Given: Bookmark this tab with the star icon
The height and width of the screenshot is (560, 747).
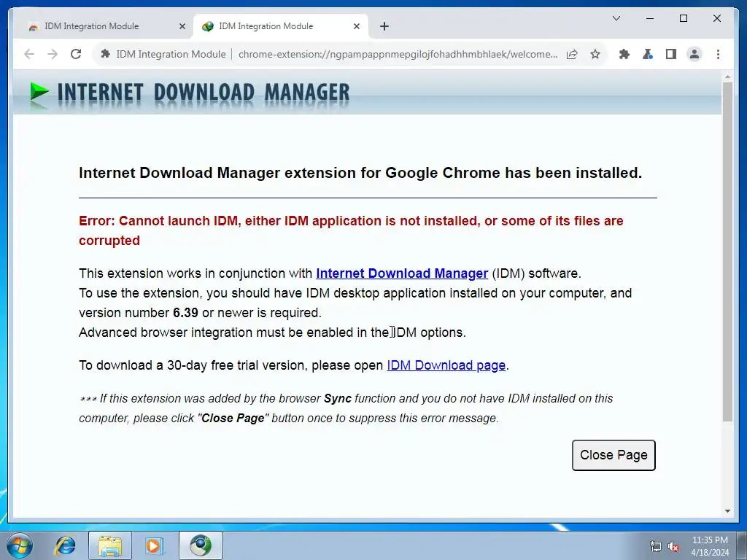Looking at the screenshot, I should coord(595,54).
